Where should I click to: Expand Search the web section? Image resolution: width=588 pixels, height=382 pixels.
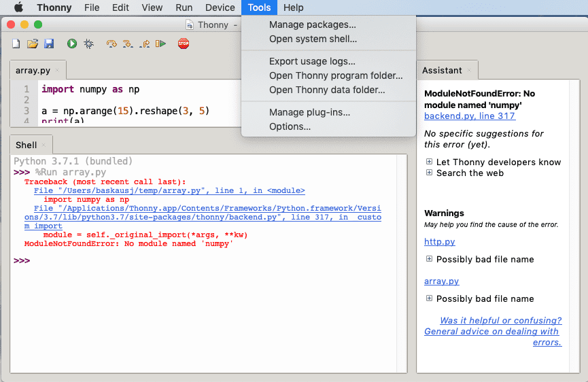(429, 173)
